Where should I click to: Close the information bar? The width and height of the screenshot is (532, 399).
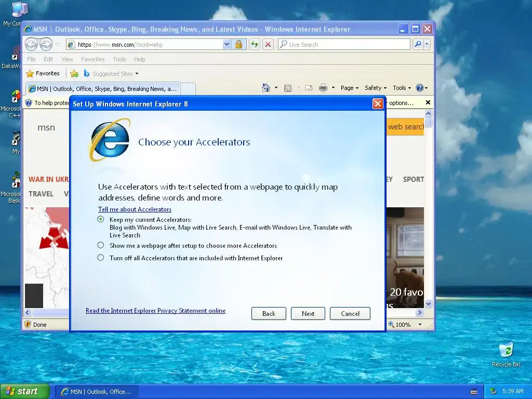tap(428, 102)
